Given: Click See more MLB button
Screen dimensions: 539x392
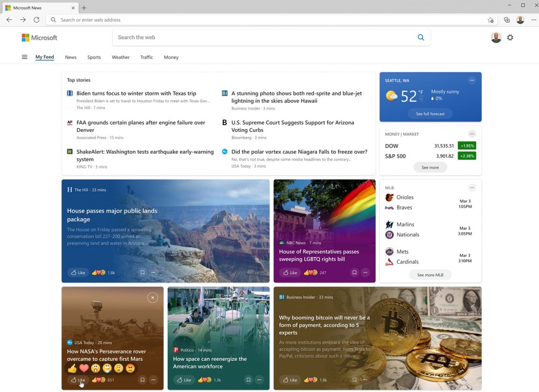Looking at the screenshot, I should [x=430, y=275].
